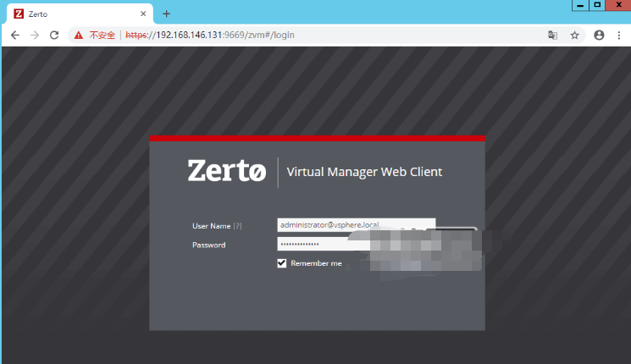Maximize the browser window
The height and width of the screenshot is (364, 631).
(x=597, y=5)
